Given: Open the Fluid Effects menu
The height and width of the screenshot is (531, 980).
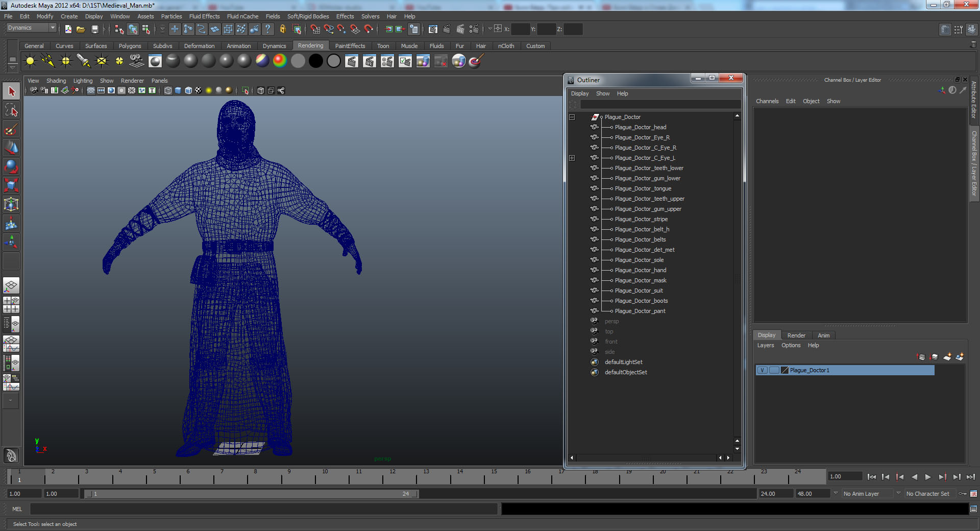Looking at the screenshot, I should coord(204,16).
